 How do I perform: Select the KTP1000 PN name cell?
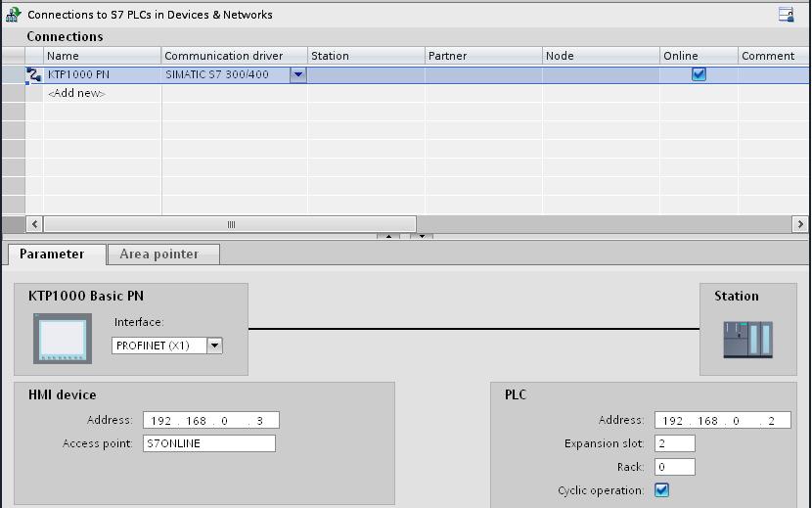tap(103, 74)
